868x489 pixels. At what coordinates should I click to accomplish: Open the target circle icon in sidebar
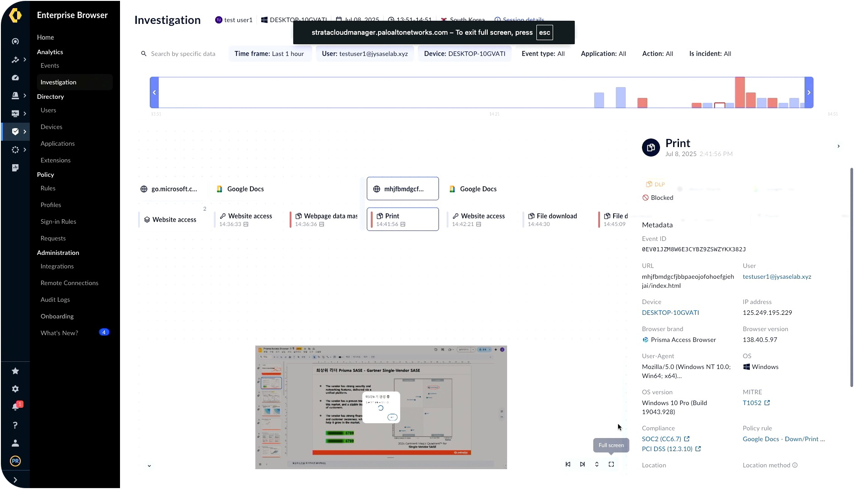point(15,42)
